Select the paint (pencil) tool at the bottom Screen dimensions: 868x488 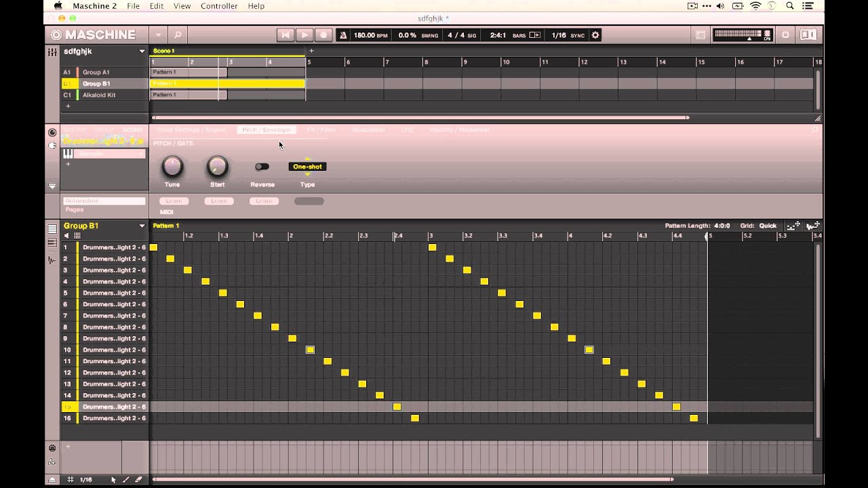(x=125, y=480)
